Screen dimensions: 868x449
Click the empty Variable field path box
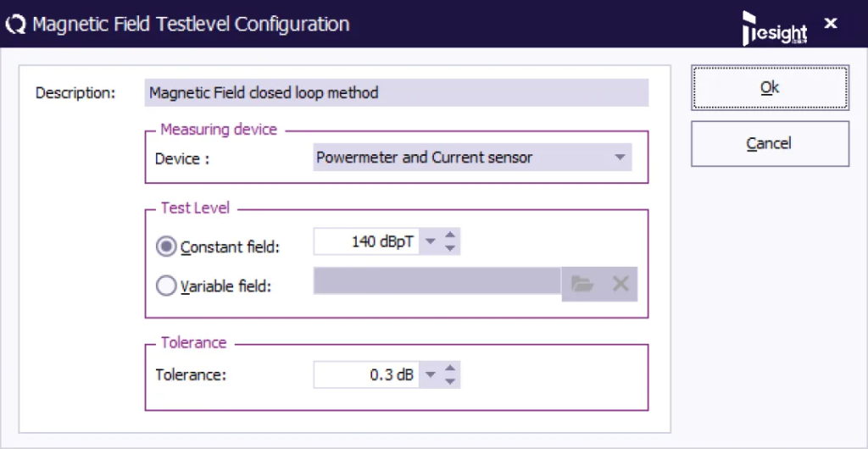coord(437,281)
